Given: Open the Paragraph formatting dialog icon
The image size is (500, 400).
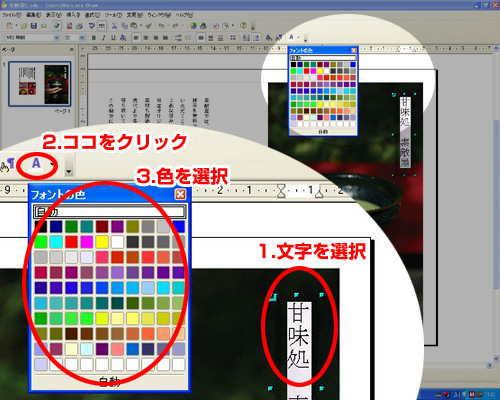Looking at the screenshot, I should (x=279, y=37).
